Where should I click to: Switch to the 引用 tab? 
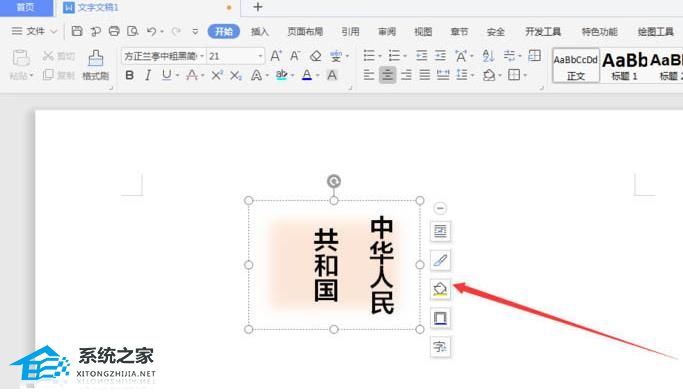point(350,32)
